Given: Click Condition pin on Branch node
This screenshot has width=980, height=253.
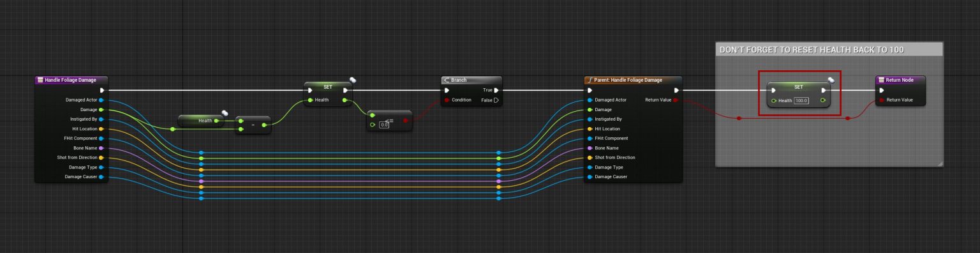Looking at the screenshot, I should 447,100.
